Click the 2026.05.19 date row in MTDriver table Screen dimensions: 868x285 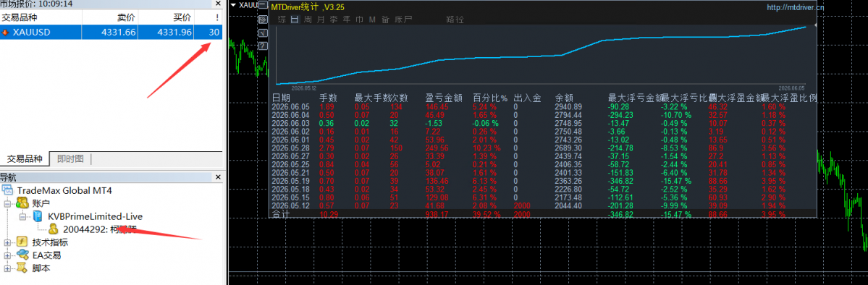pyautogui.click(x=290, y=180)
